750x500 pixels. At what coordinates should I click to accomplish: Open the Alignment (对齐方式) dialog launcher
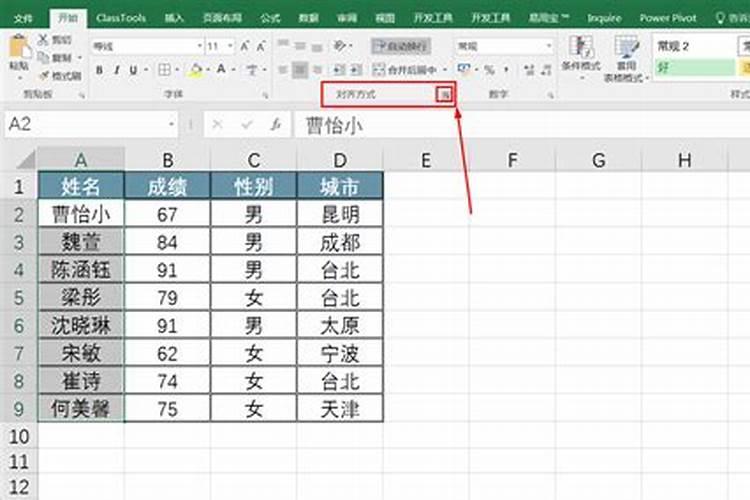tap(445, 95)
